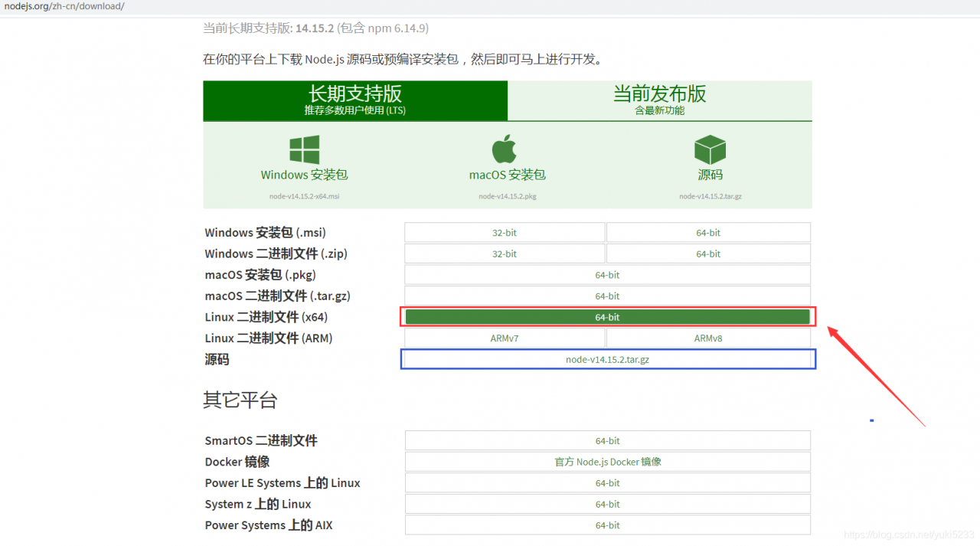Image resolution: width=980 pixels, height=546 pixels.
Task: Click the source code box icon
Action: (x=710, y=149)
